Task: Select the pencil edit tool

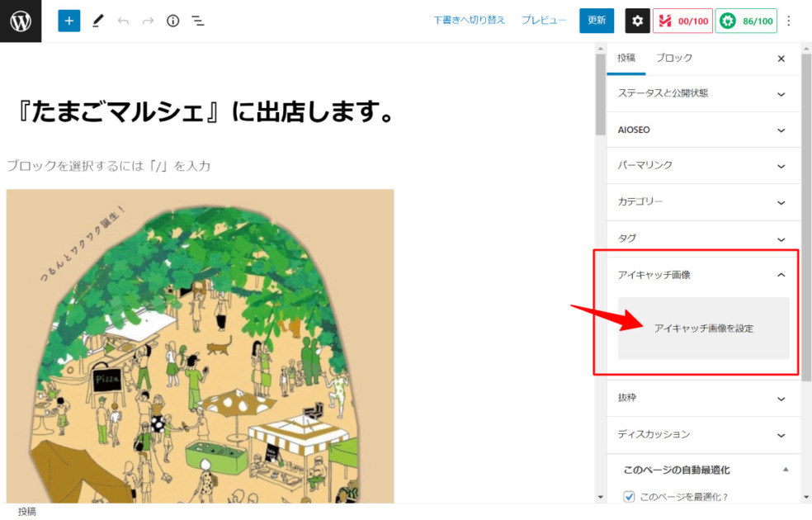Action: click(98, 21)
